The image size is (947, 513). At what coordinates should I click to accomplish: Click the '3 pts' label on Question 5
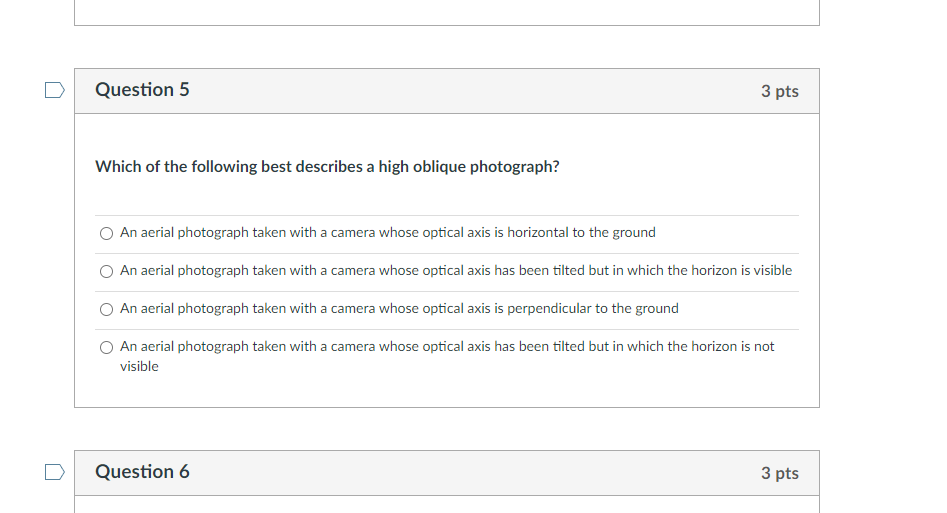(779, 91)
